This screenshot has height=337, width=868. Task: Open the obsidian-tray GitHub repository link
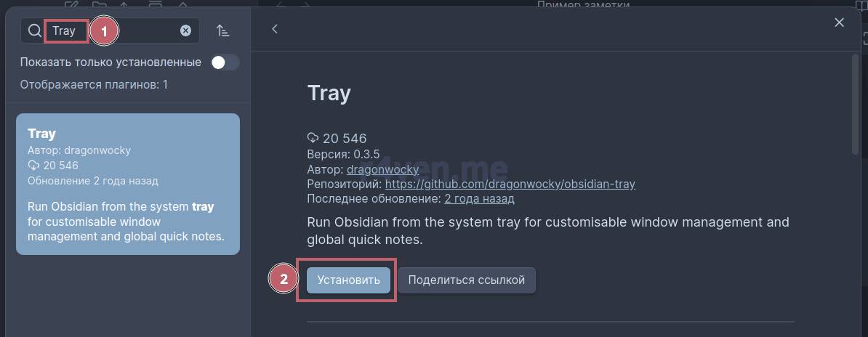510,184
